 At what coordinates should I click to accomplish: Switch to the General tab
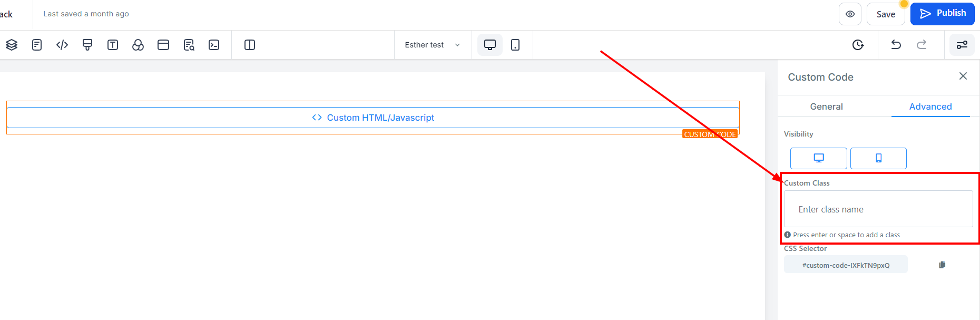826,106
